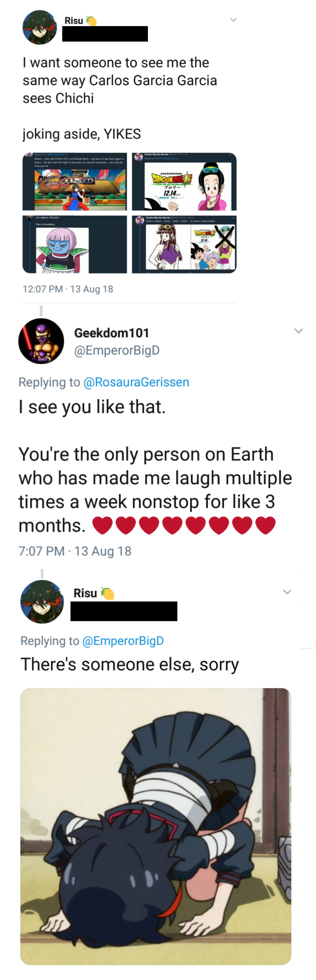Open the FighterZ stage screenshot thumbnail
Viewport: 316px width, 980px height.
tap(75, 182)
